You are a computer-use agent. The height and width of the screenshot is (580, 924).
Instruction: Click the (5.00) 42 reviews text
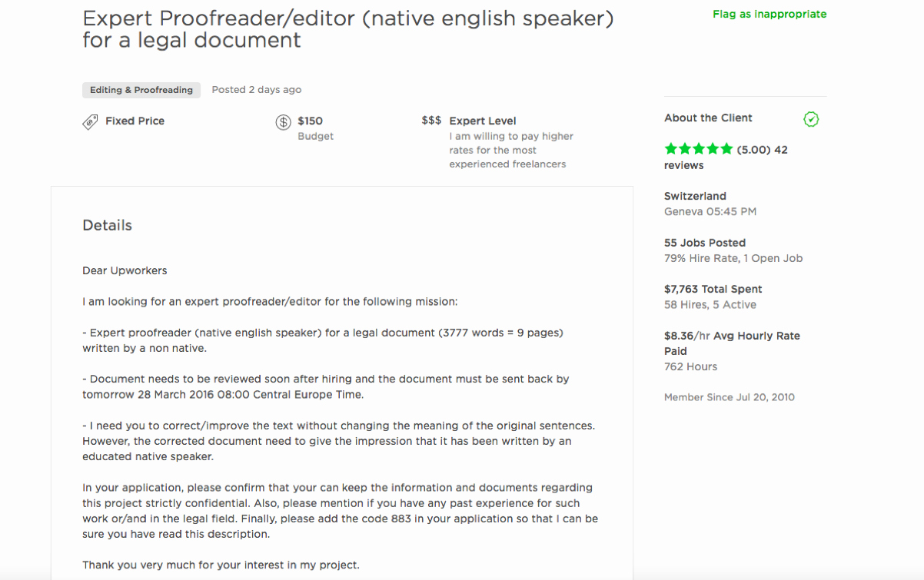point(726,157)
